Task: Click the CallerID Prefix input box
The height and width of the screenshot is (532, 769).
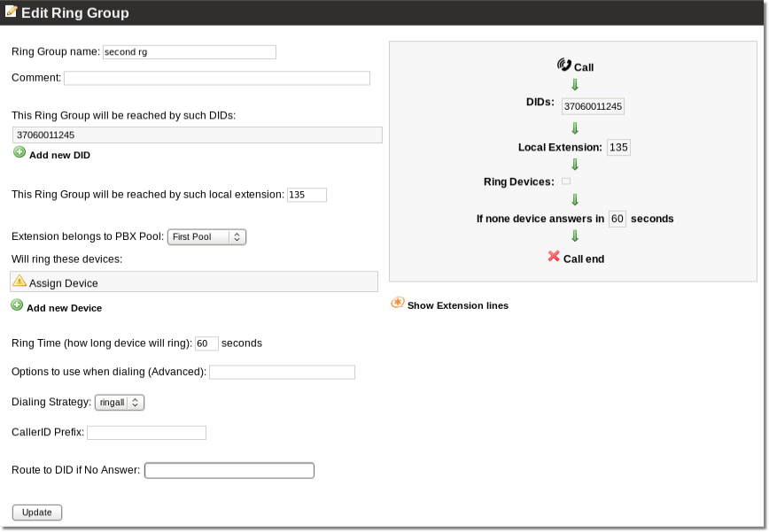Action: pos(146,433)
